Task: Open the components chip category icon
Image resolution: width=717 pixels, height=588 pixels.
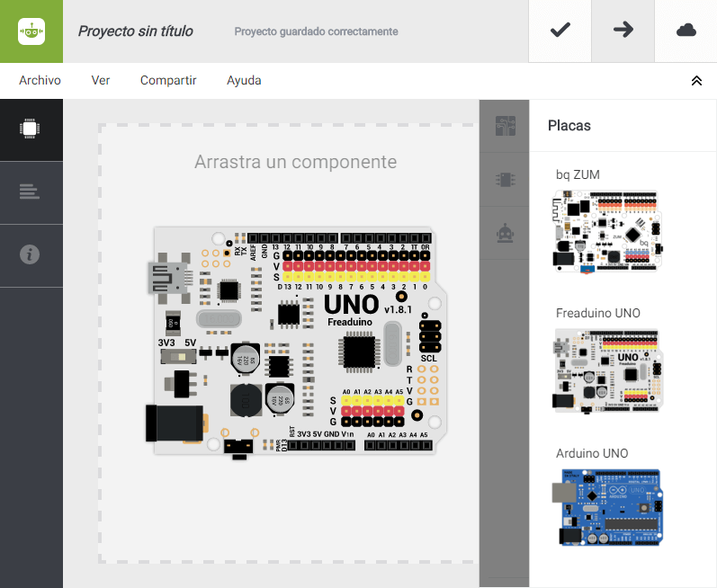Action: tap(505, 180)
